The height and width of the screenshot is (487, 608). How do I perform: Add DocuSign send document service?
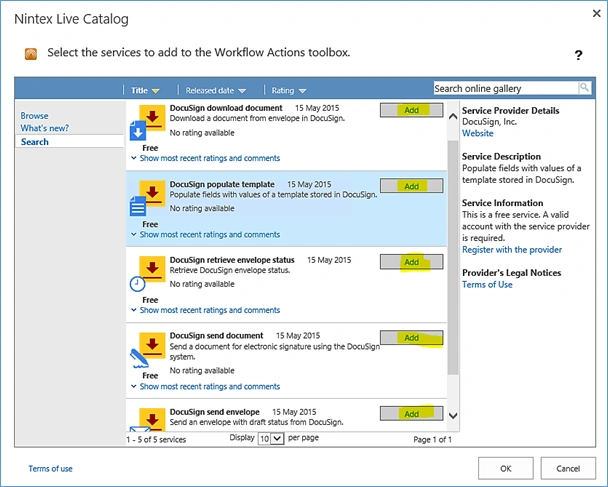point(411,338)
